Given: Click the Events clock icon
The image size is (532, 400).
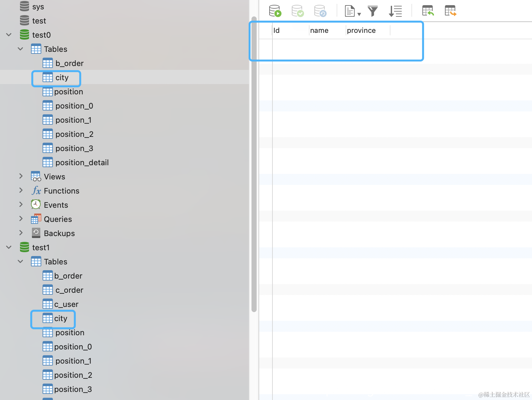Looking at the screenshot, I should (36, 205).
